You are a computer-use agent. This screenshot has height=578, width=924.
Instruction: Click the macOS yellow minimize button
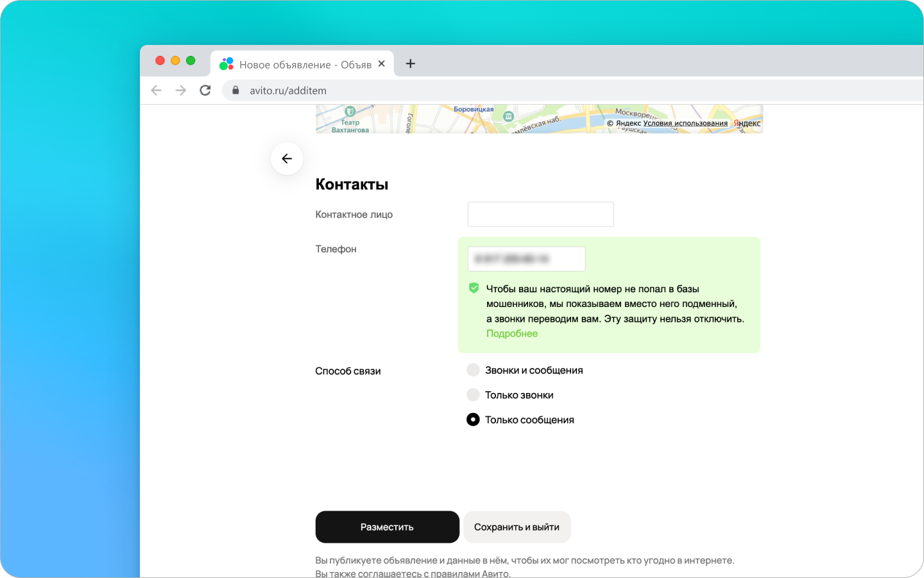click(x=175, y=60)
